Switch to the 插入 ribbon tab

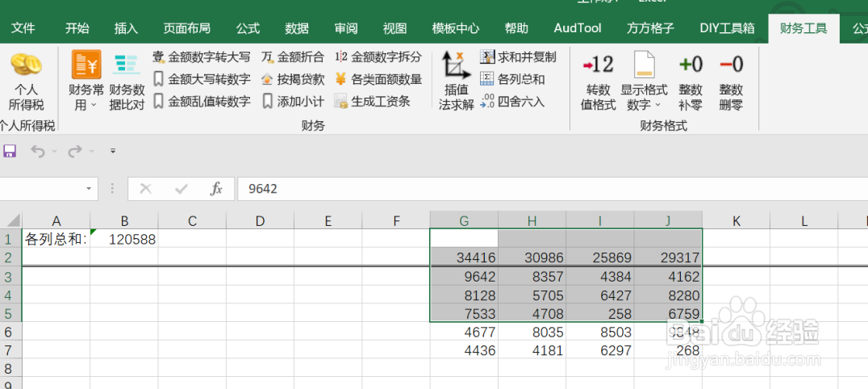[126, 28]
